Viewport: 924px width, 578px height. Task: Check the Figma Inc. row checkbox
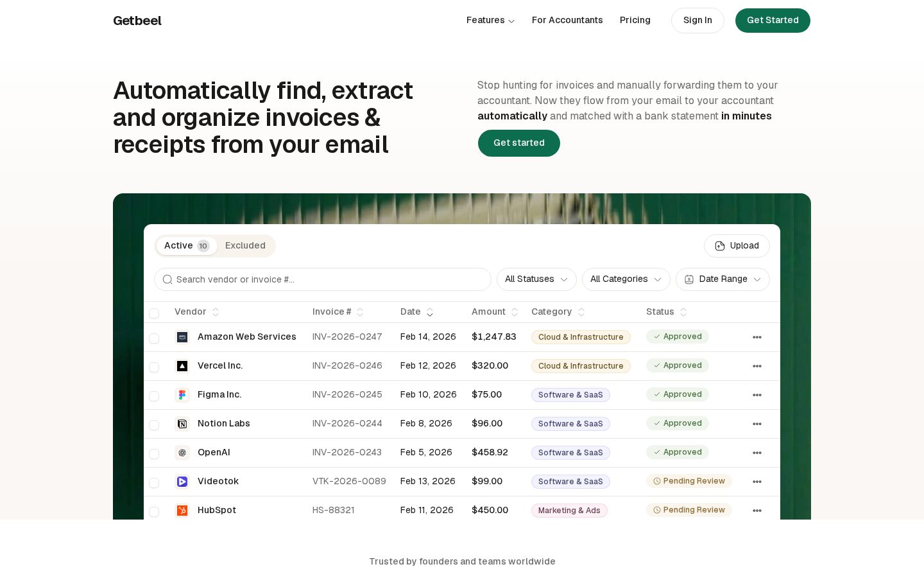click(x=154, y=396)
